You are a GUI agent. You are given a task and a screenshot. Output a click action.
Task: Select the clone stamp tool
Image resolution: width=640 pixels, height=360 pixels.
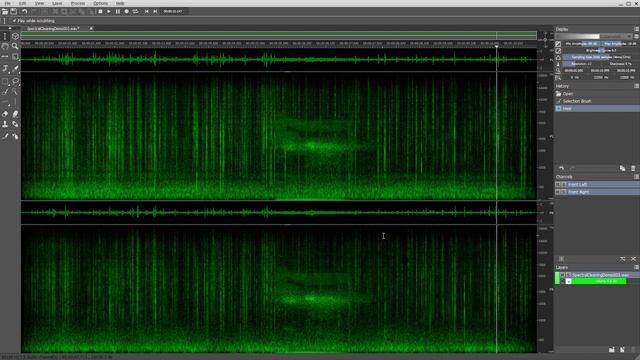(5, 124)
